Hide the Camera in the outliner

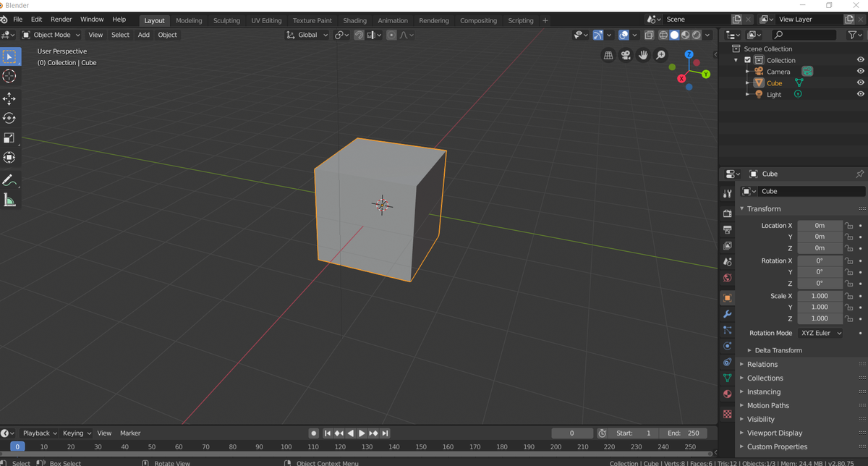point(861,72)
